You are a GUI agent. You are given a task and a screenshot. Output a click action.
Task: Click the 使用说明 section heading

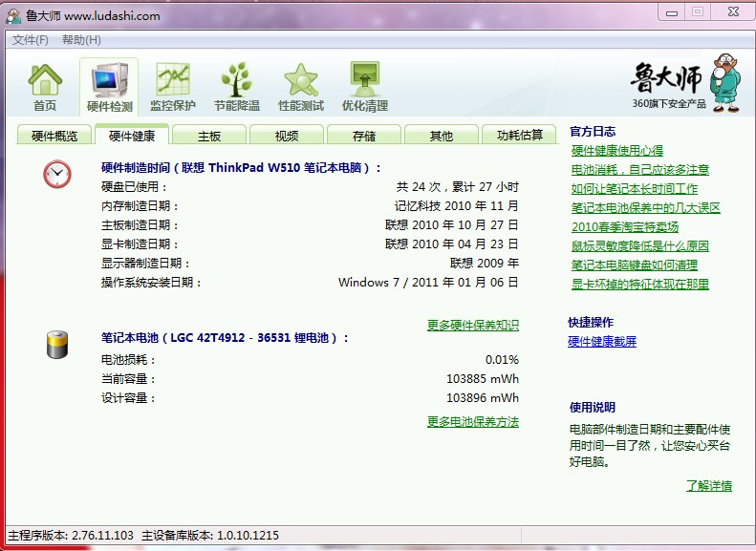[593, 408]
